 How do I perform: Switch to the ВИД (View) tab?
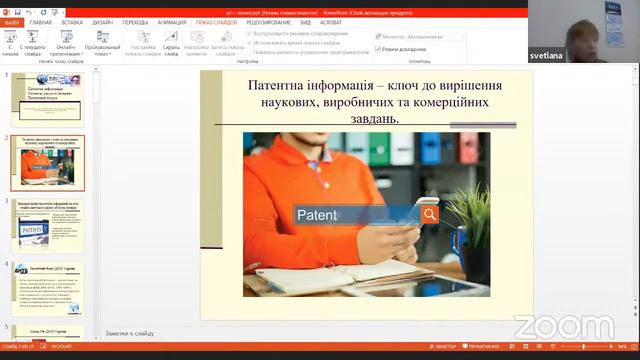point(305,22)
